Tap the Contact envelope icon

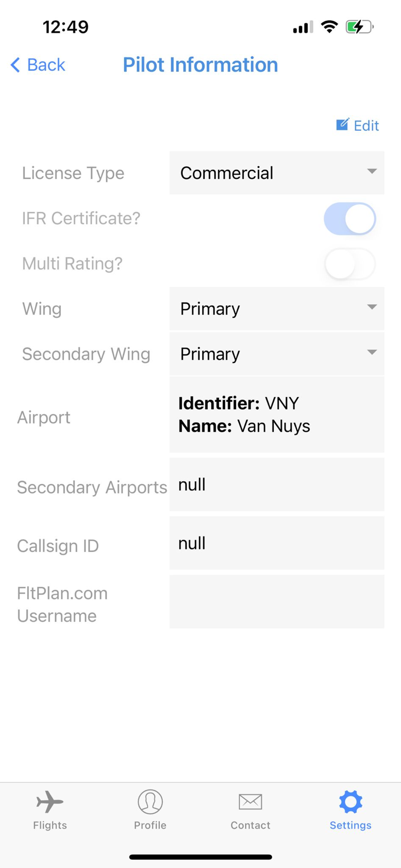pyautogui.click(x=250, y=801)
